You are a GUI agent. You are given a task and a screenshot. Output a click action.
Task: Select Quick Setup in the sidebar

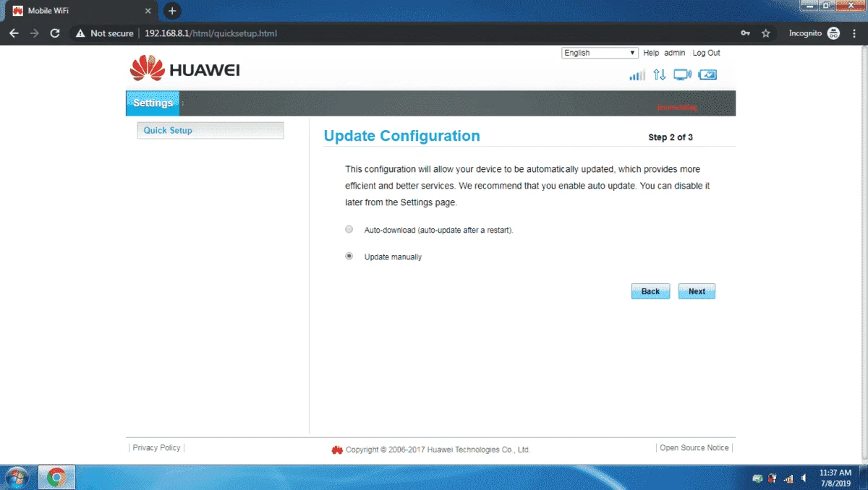[x=210, y=130]
